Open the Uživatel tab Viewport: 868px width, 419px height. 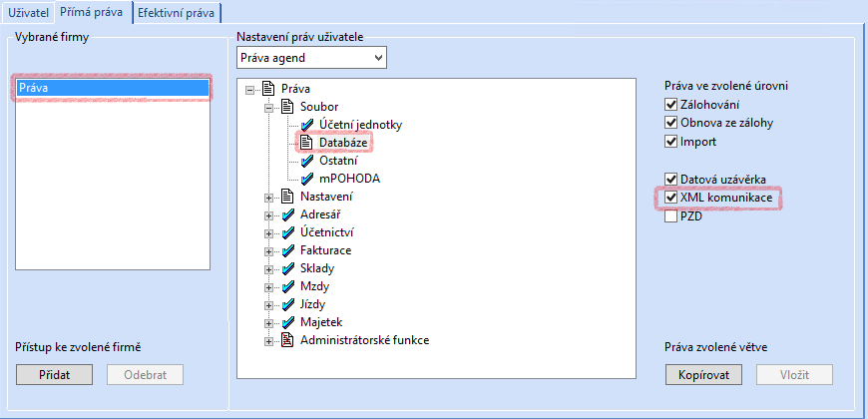tap(28, 13)
